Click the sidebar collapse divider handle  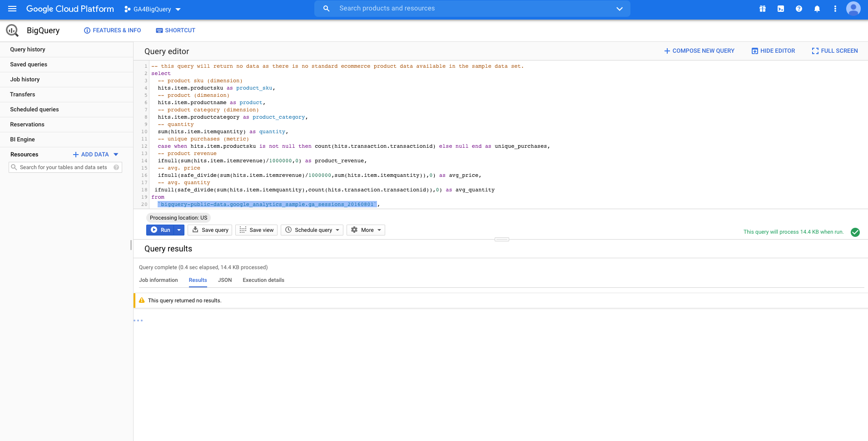[x=131, y=245]
